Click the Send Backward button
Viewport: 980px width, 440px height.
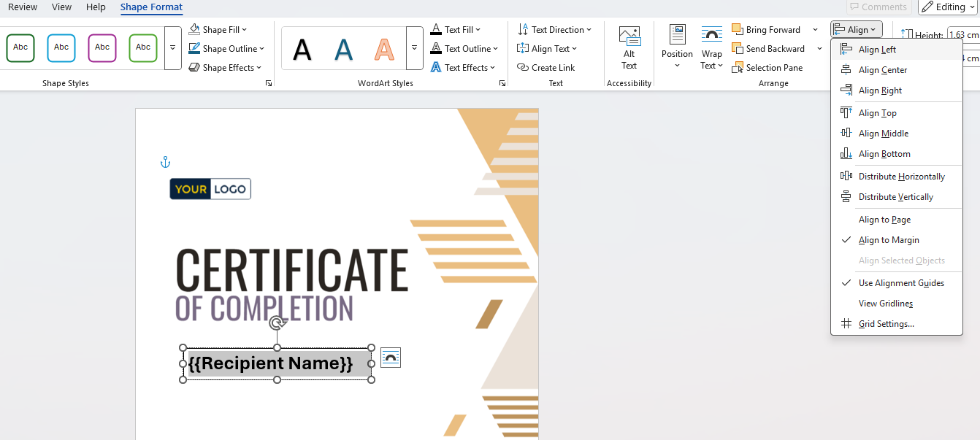[x=768, y=49]
